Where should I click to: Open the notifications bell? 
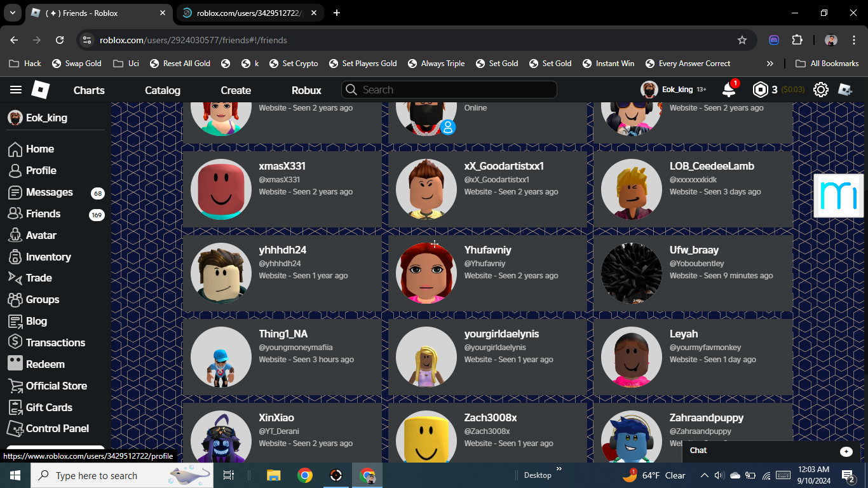(729, 90)
